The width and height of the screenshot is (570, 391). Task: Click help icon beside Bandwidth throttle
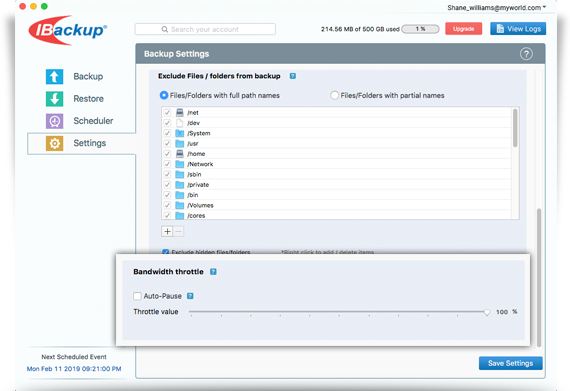pyautogui.click(x=213, y=271)
